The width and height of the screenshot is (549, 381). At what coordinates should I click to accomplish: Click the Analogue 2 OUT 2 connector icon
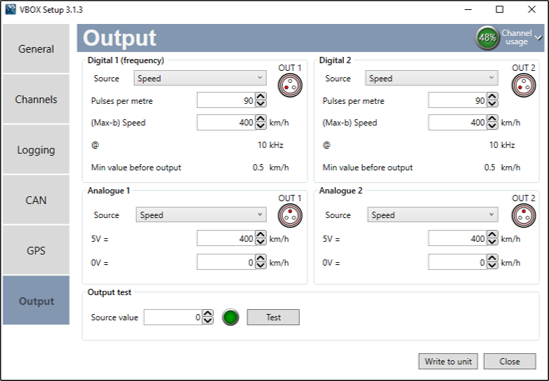[x=523, y=215]
